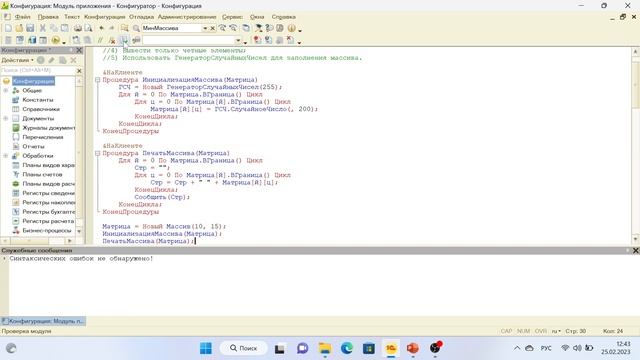Open the Windows Start menu
This screenshot has height=360, width=640.
coord(206,348)
